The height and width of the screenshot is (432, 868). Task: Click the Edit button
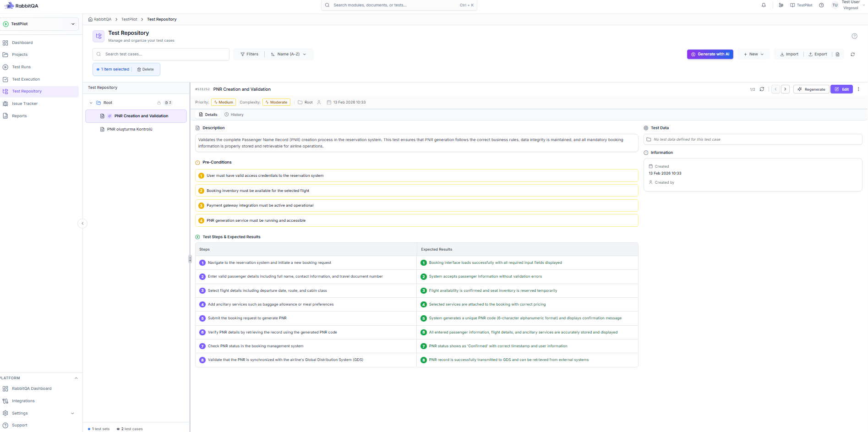pyautogui.click(x=841, y=89)
